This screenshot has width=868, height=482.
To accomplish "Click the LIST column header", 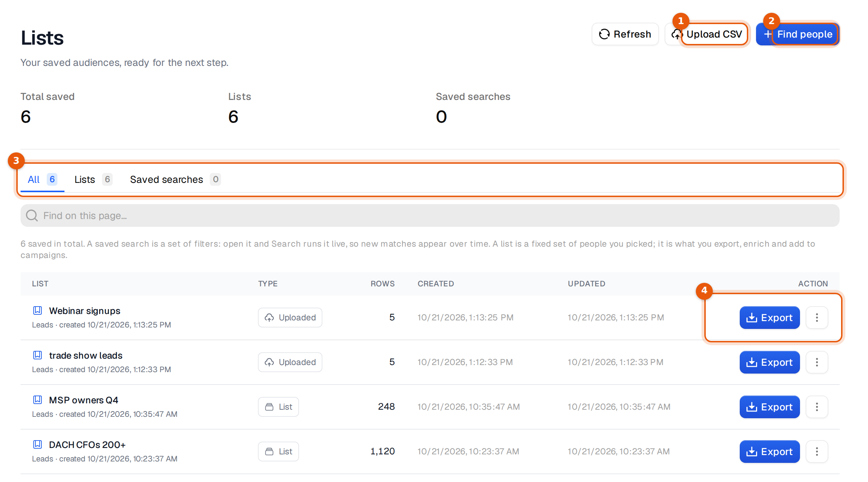I will (40, 284).
